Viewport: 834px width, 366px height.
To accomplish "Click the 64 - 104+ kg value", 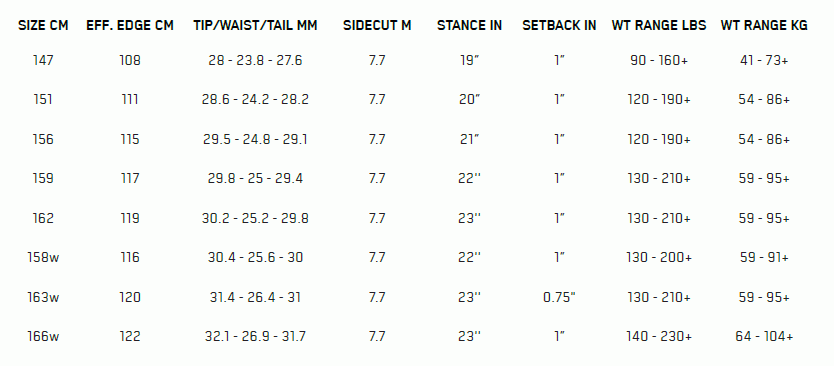I will 764,336.
